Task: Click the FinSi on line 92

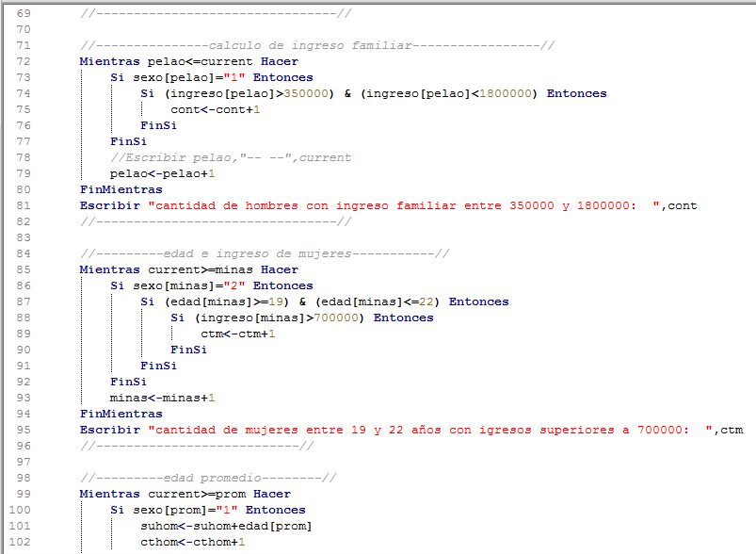Action: pyautogui.click(x=128, y=382)
